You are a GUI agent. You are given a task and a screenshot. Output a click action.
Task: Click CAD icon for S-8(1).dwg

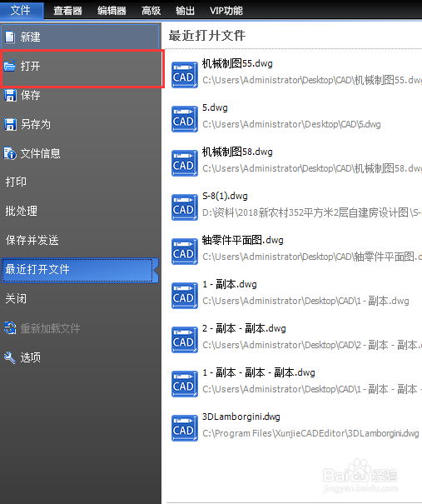click(x=184, y=207)
